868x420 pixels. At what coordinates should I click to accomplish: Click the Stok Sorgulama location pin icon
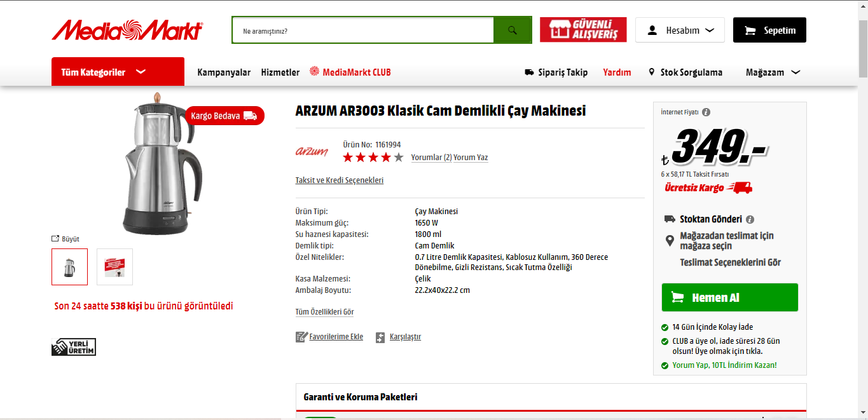(651, 72)
